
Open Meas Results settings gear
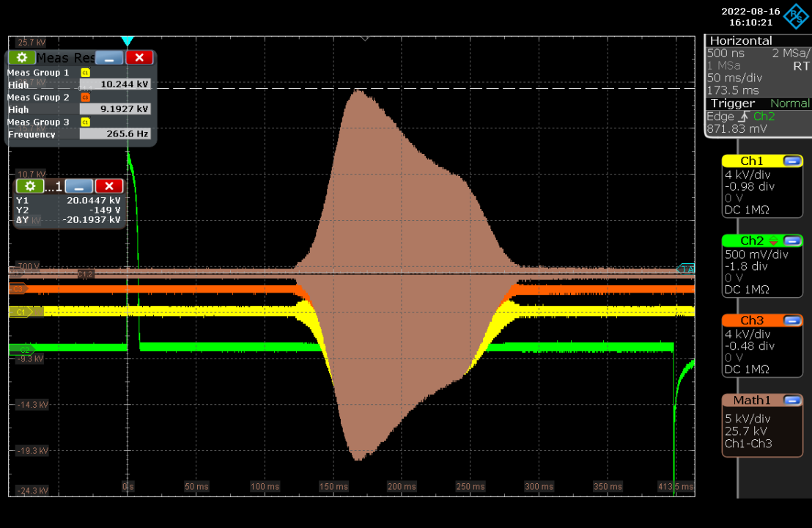click(x=22, y=58)
